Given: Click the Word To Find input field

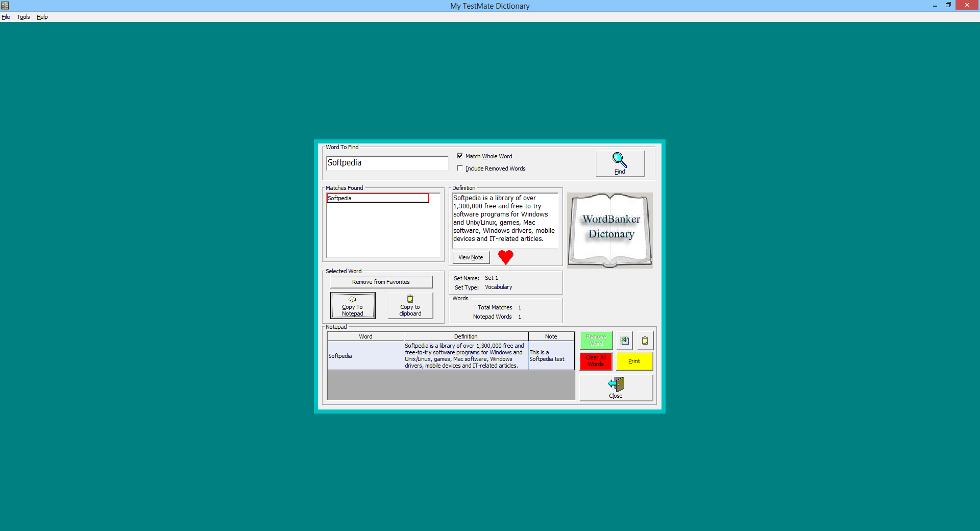Looking at the screenshot, I should pyautogui.click(x=387, y=163).
